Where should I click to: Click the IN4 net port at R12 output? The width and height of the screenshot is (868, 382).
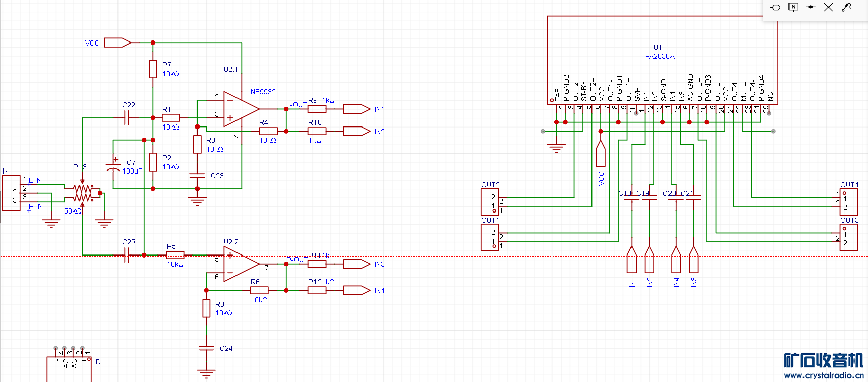[357, 290]
